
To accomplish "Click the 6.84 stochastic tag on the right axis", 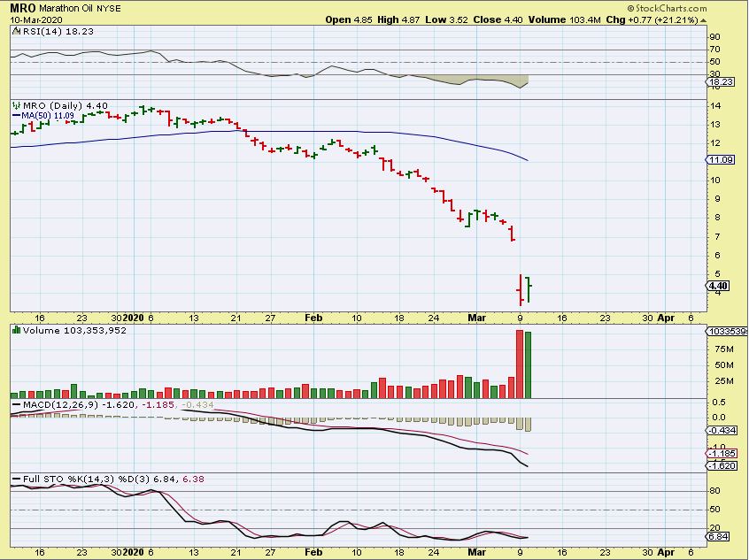I will point(718,537).
